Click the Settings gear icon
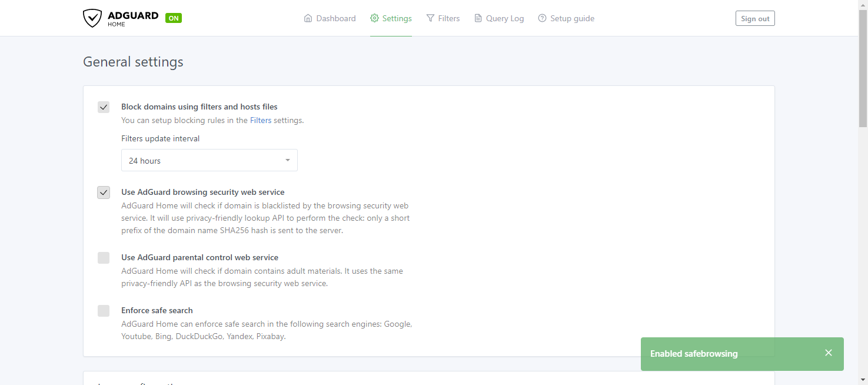 374,18
